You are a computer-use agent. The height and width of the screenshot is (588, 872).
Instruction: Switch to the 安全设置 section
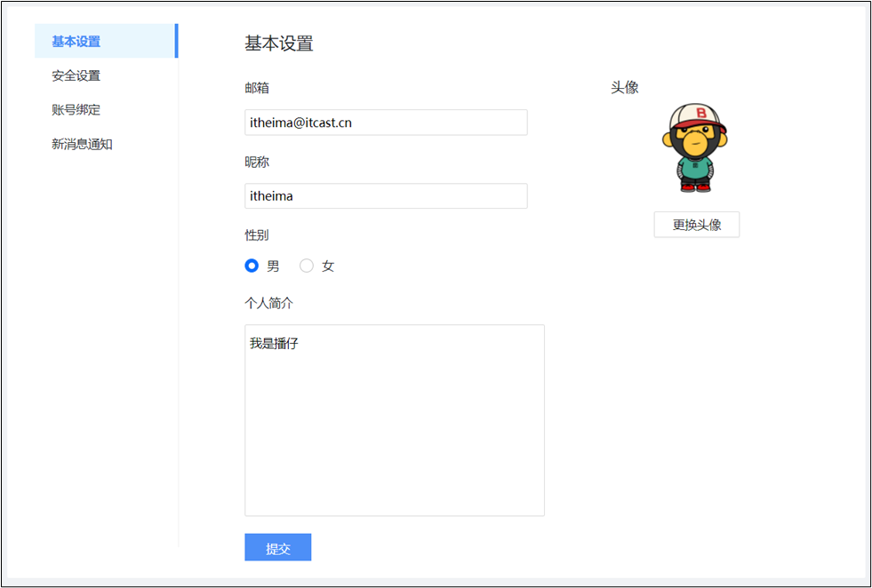pyautogui.click(x=76, y=76)
